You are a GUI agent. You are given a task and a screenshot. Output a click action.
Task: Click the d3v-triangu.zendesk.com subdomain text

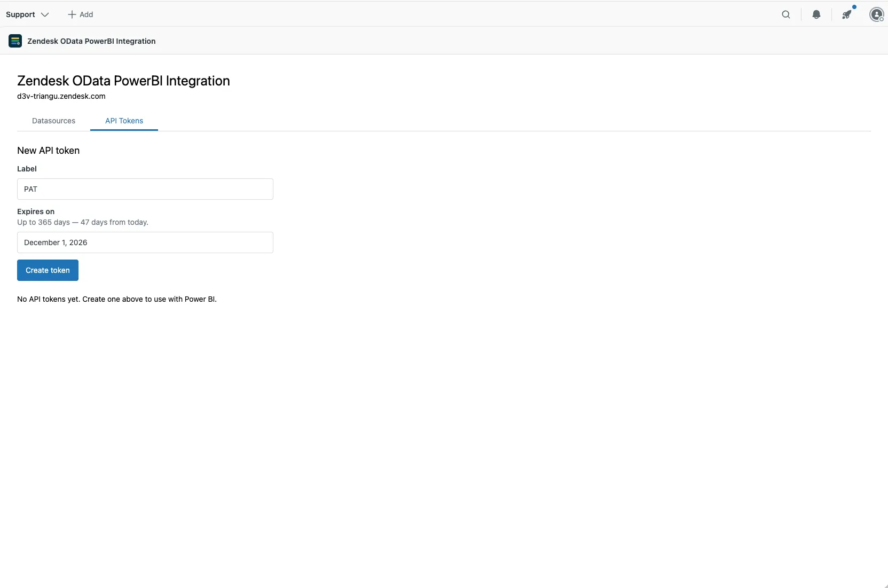click(61, 96)
